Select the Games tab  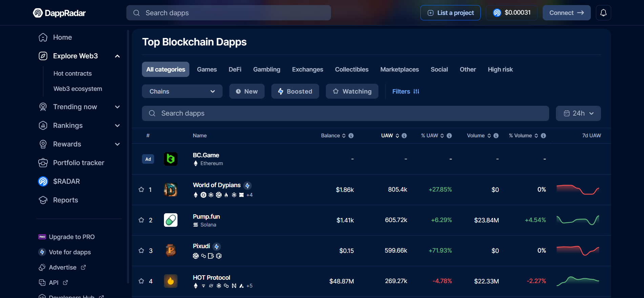click(207, 69)
